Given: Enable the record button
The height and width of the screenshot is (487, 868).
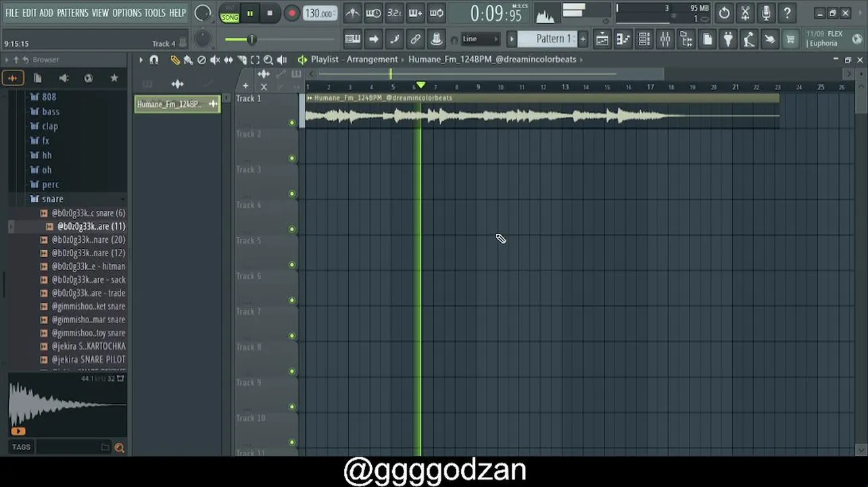Looking at the screenshot, I should (291, 14).
